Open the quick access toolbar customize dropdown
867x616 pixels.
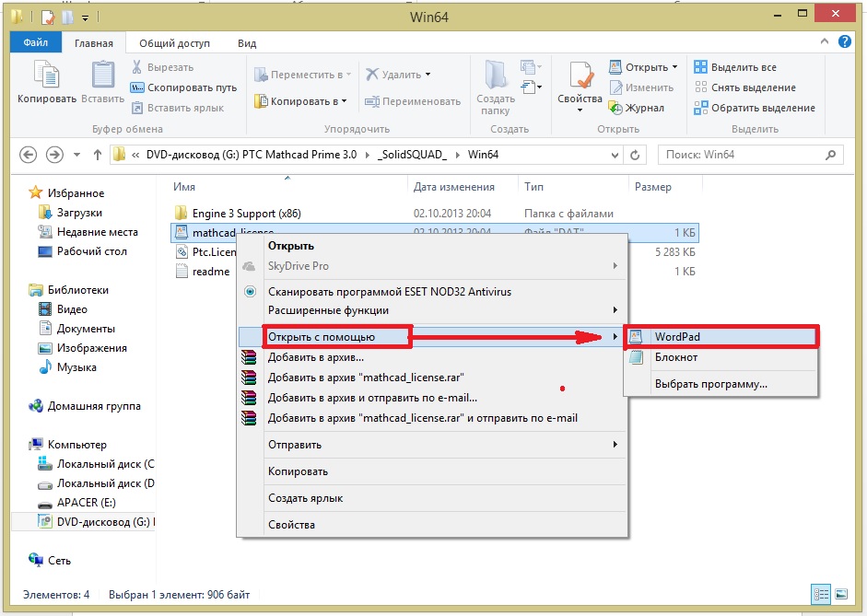tap(85, 17)
